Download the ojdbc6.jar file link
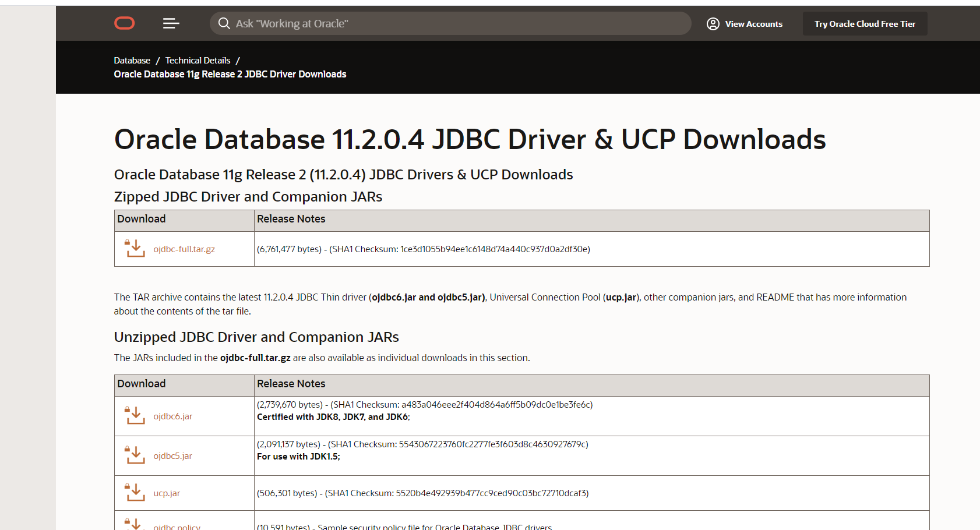The height and width of the screenshot is (530, 980). [x=172, y=416]
